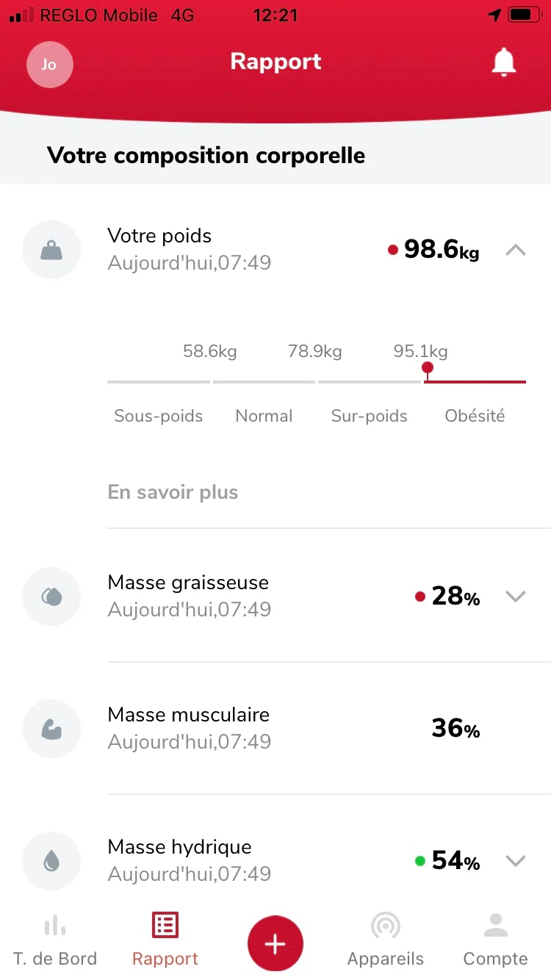This screenshot has width=551, height=980.
Task: Tap En savoir plus link
Action: click(x=173, y=492)
